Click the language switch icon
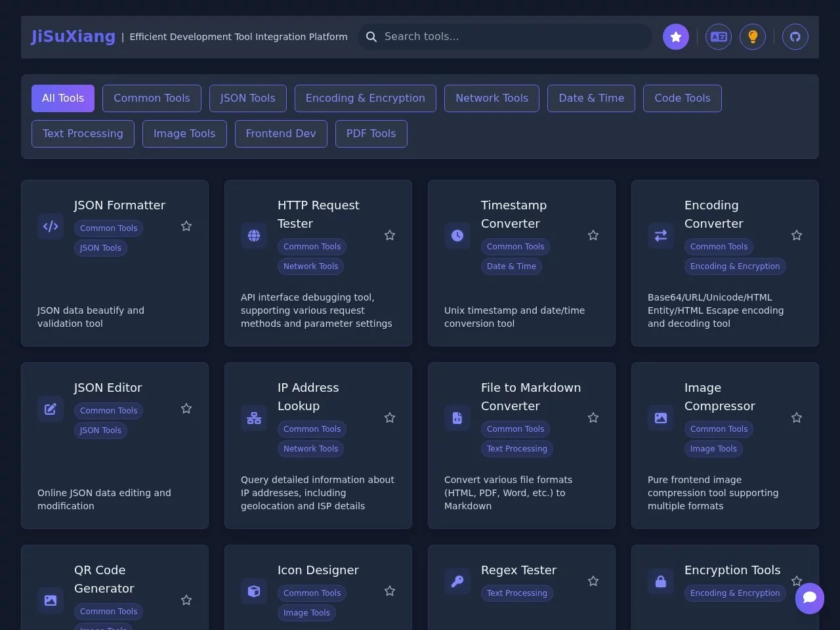Viewport: 840px width, 630px height. [719, 37]
